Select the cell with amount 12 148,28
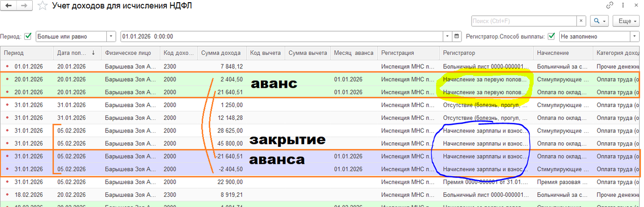Screen dimensions: 644x207 [222, 118]
